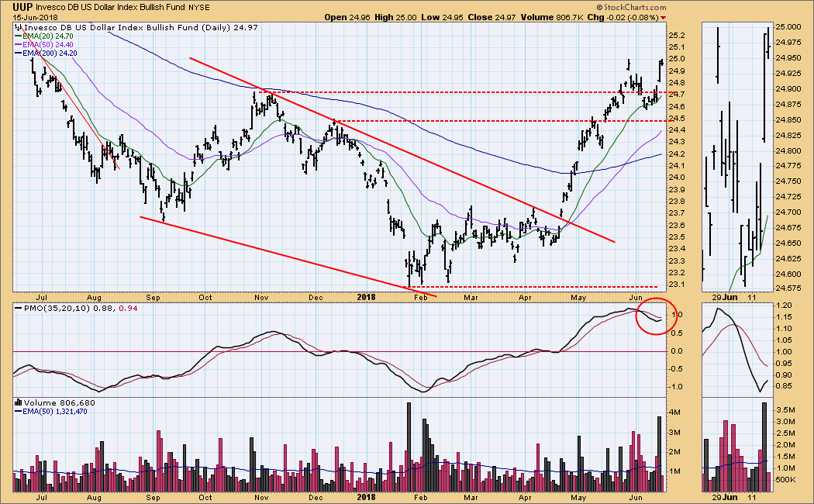Click the Volume 806.7K header value
Viewport: 814px width, 504px height.
pos(552,17)
